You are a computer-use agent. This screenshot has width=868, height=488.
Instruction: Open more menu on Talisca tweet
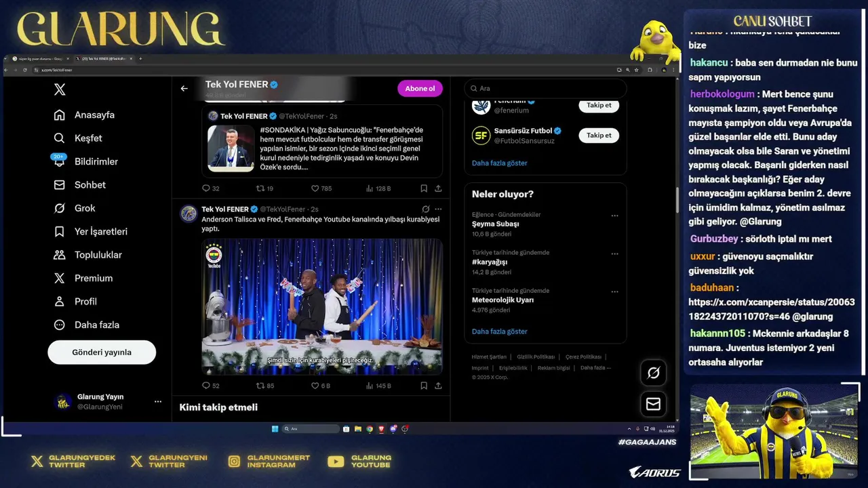[438, 209]
